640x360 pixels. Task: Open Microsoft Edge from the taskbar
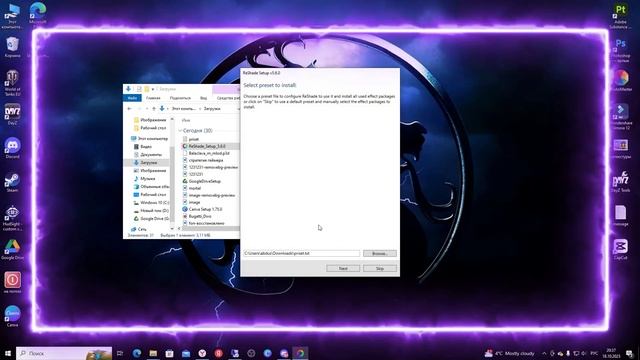[x=137, y=353]
